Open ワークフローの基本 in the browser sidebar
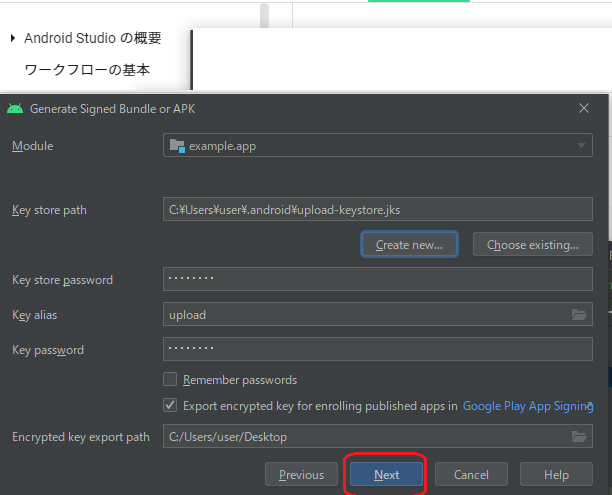Viewport: 612px width, 495px height. (87, 70)
